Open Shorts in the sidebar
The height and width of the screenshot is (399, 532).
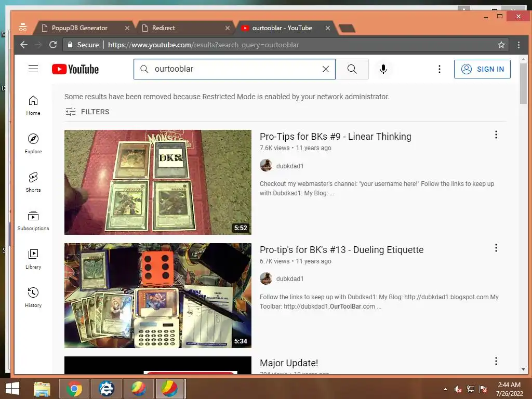point(33,182)
